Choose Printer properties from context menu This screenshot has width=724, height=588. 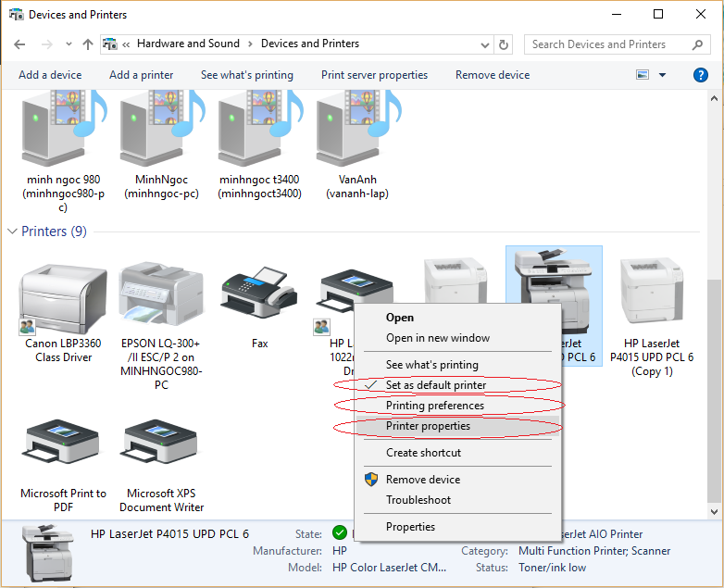pos(428,426)
